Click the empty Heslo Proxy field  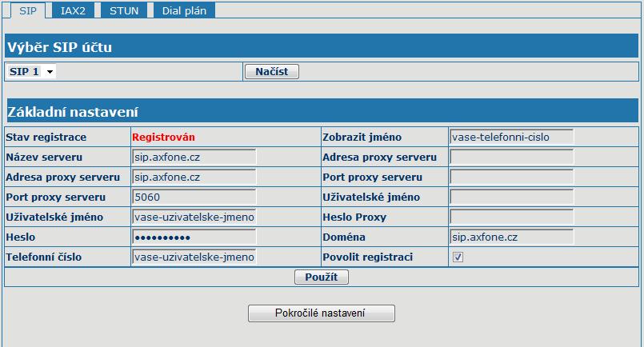(511, 217)
